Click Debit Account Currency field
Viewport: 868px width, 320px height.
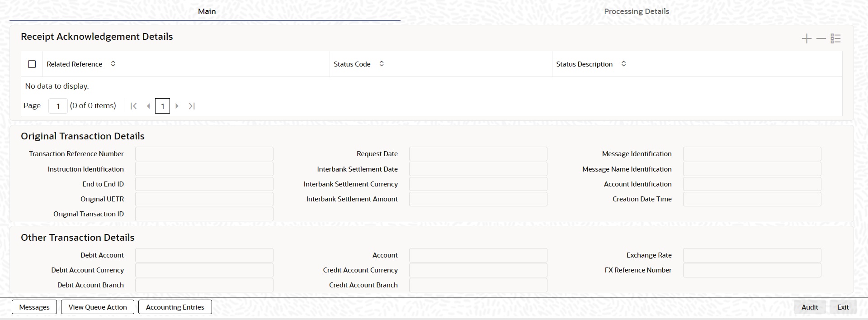coord(204,270)
